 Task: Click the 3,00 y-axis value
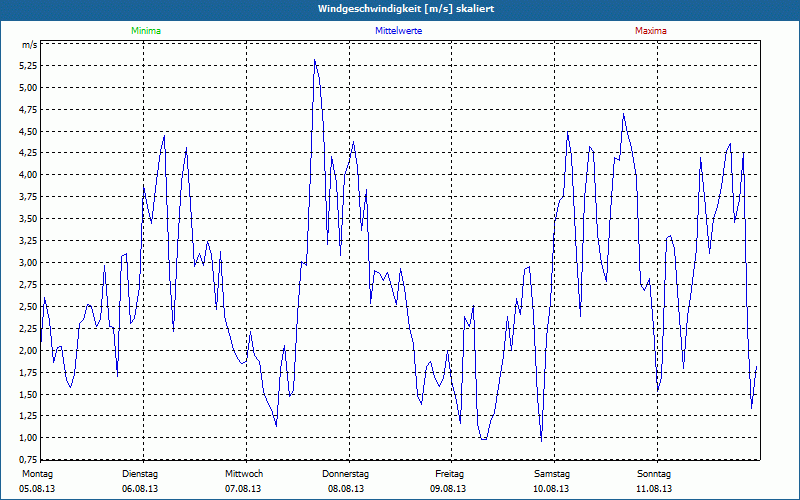click(x=29, y=263)
